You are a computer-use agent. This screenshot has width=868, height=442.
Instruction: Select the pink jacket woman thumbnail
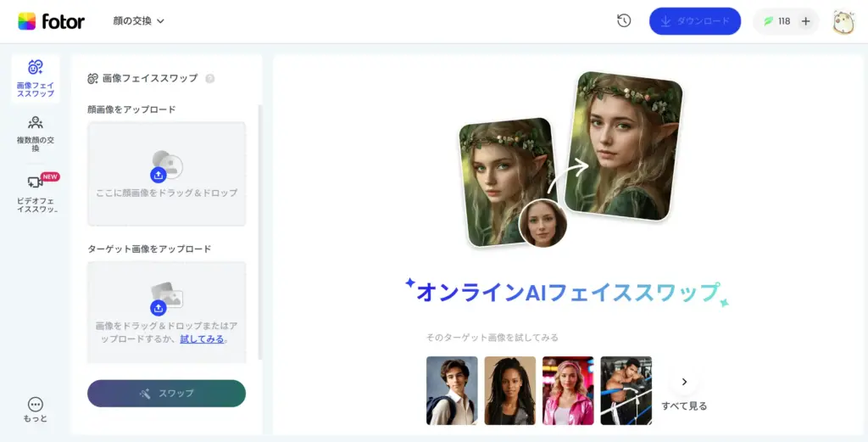click(568, 390)
